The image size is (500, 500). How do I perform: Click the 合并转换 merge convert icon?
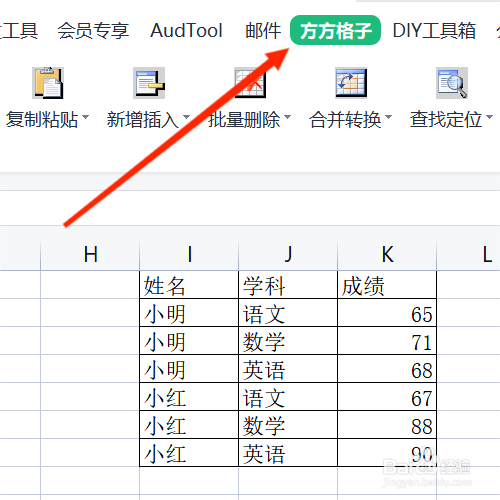(x=351, y=83)
